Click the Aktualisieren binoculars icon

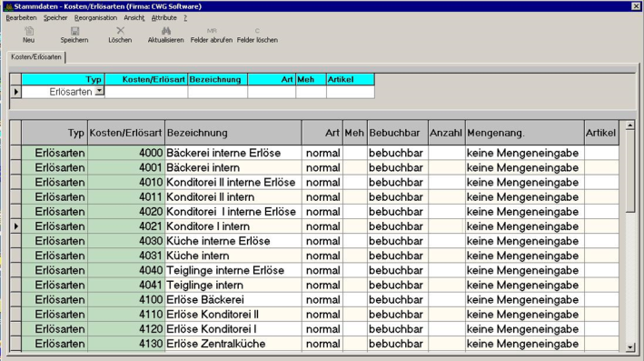coord(166,31)
